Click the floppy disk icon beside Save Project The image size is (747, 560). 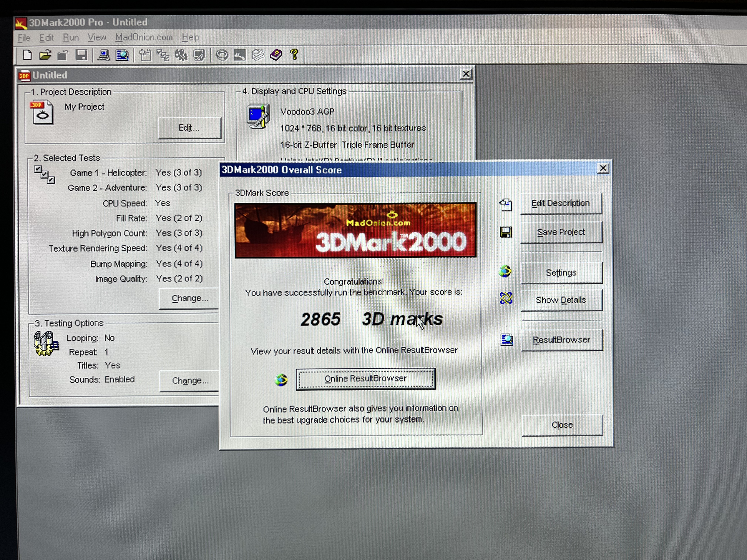pos(506,232)
